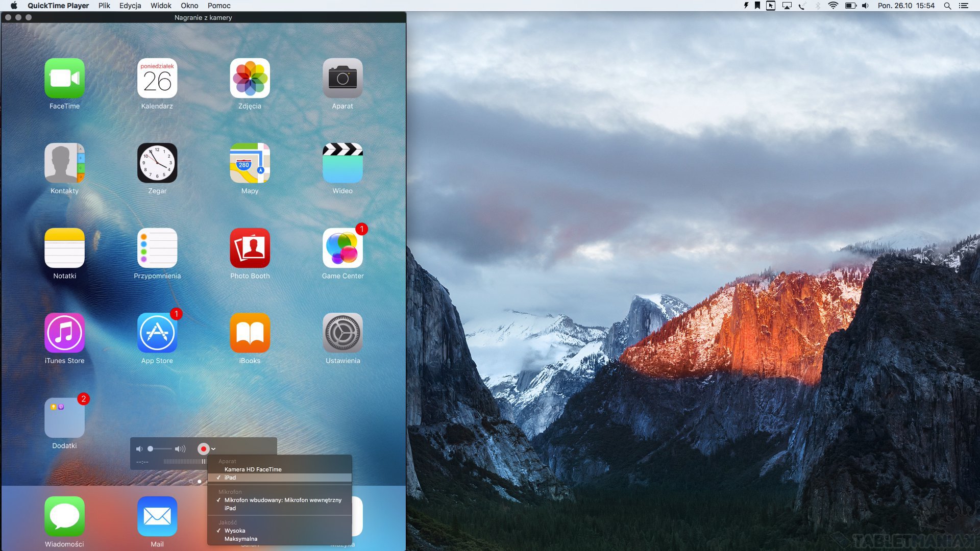Click the Dodatki folder

coord(64,418)
